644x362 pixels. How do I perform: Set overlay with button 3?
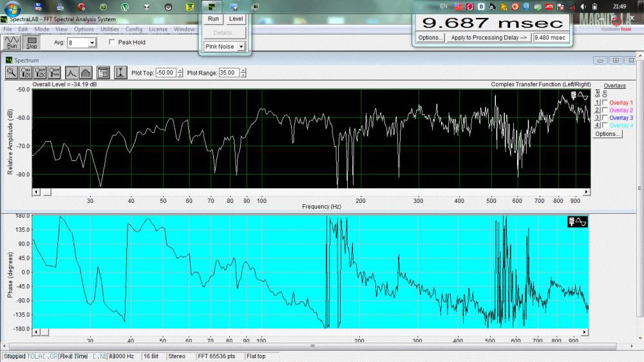pyautogui.click(x=597, y=117)
